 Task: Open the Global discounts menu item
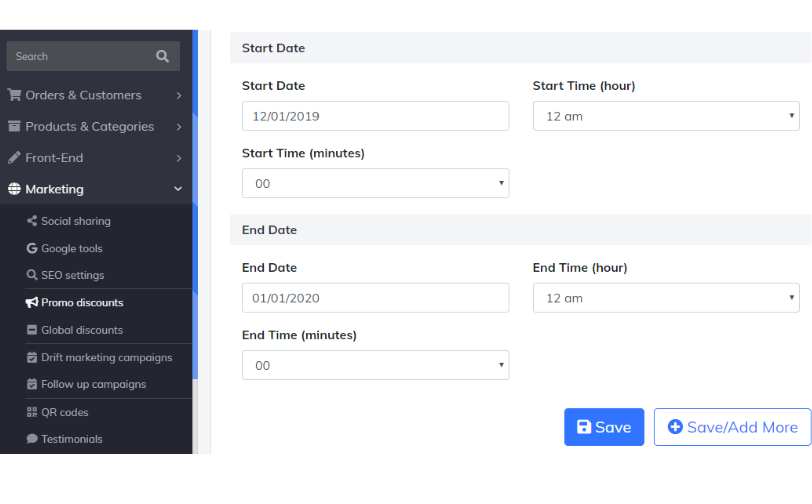(82, 330)
